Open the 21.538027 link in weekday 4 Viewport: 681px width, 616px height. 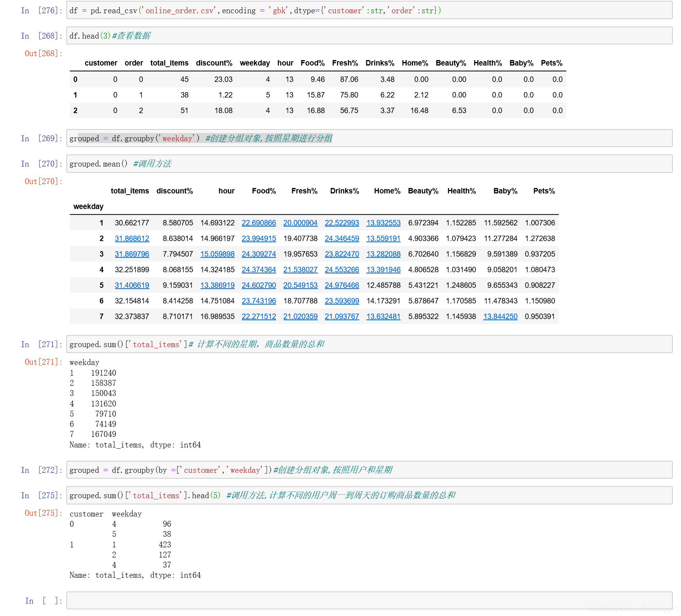click(x=300, y=270)
